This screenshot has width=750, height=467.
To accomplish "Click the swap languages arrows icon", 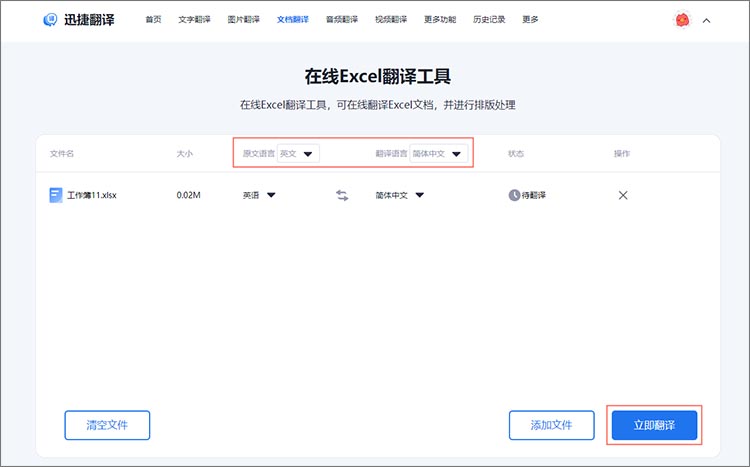I will [342, 195].
